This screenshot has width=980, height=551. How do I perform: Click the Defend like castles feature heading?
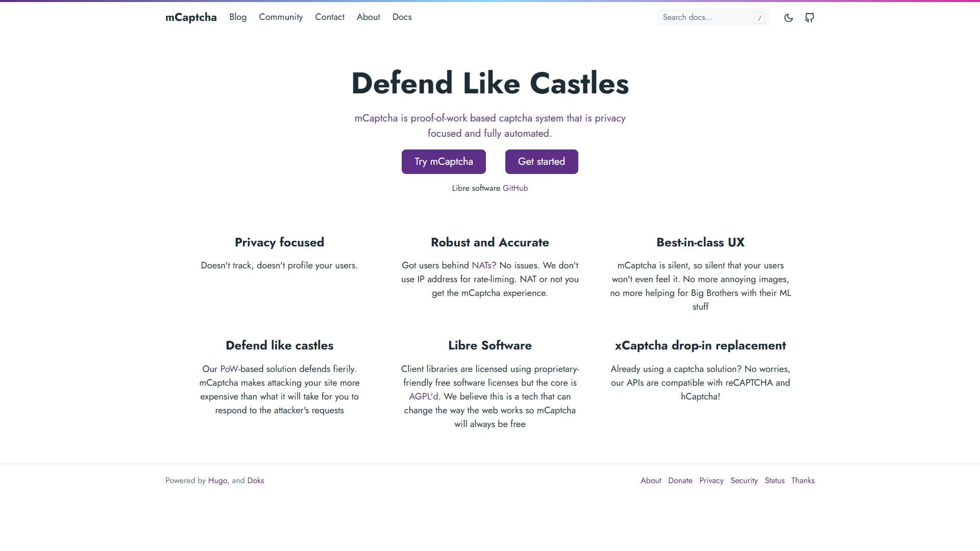tap(279, 345)
